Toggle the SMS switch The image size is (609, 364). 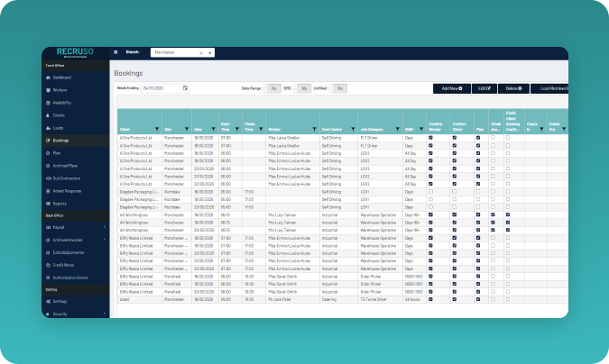tap(304, 88)
